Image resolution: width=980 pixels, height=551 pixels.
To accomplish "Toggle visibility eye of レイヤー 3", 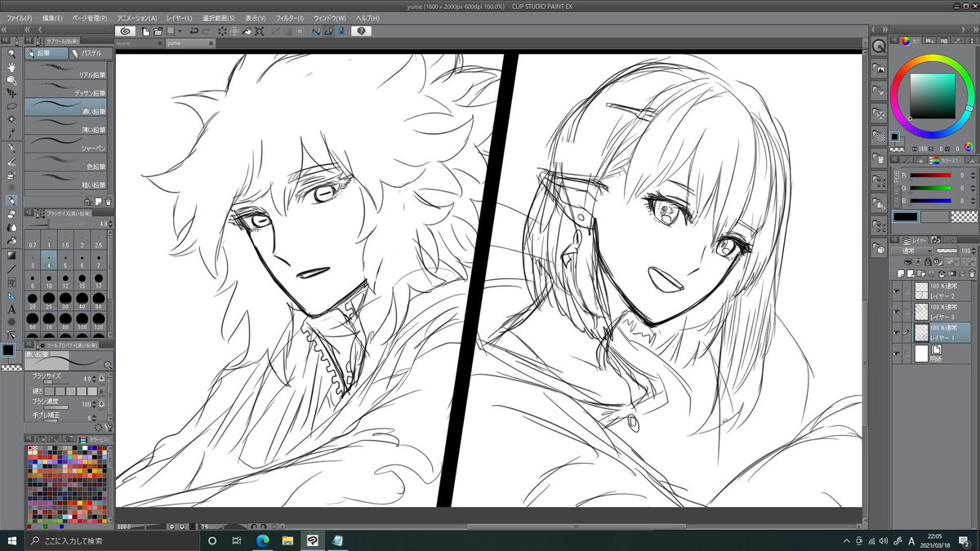I will [x=897, y=311].
